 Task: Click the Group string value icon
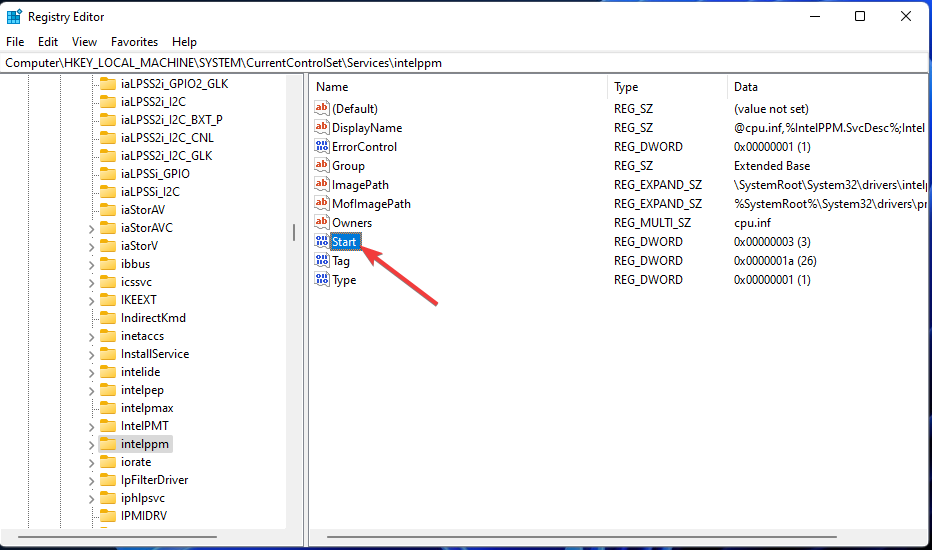(x=322, y=165)
